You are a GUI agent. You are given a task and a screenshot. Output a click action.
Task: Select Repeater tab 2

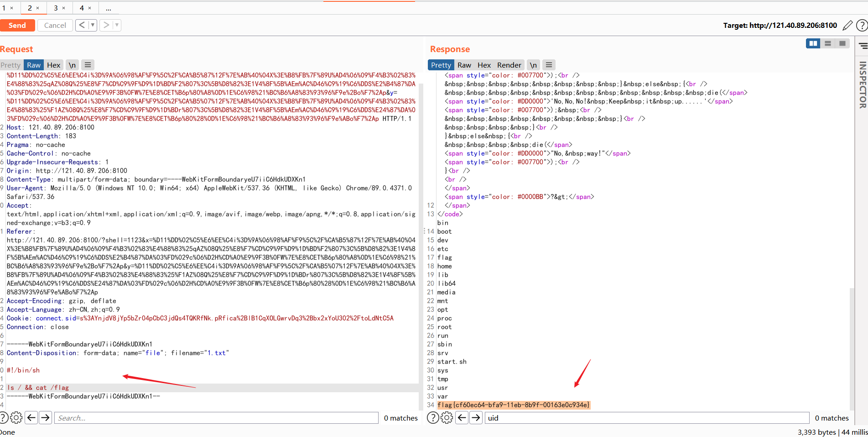30,8
